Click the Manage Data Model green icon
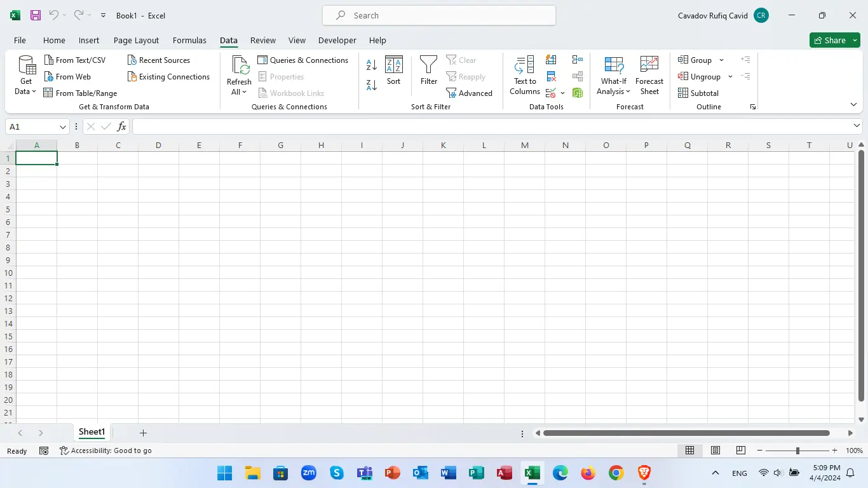This screenshot has height=488, width=868. [x=578, y=93]
